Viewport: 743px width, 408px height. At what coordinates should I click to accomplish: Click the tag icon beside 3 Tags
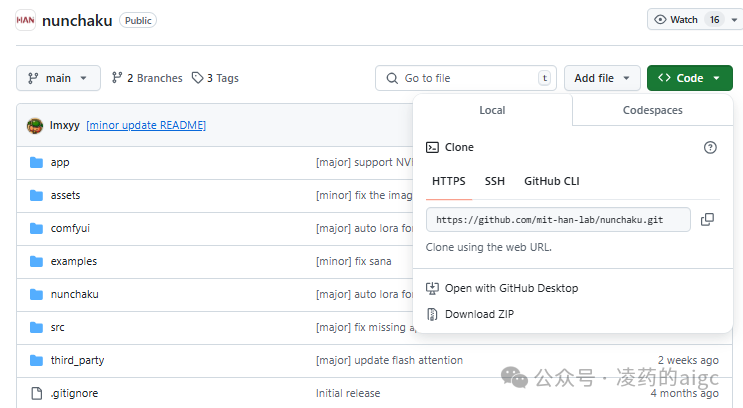tap(197, 78)
